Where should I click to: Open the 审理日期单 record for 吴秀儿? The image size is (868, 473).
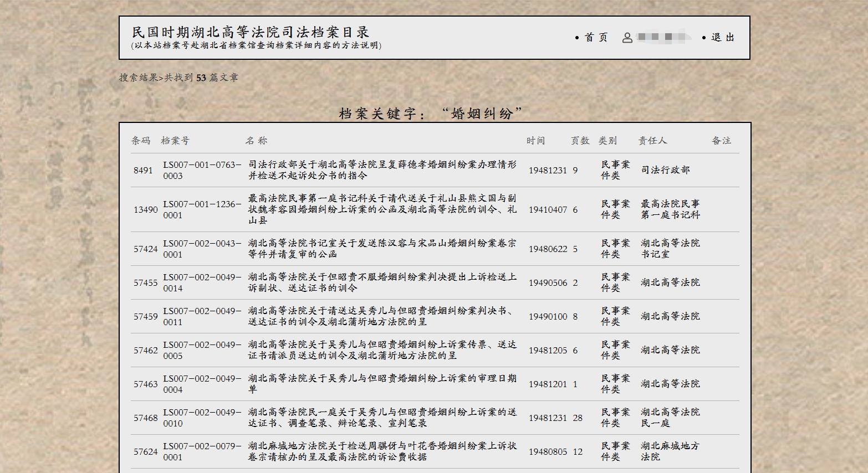(x=382, y=384)
